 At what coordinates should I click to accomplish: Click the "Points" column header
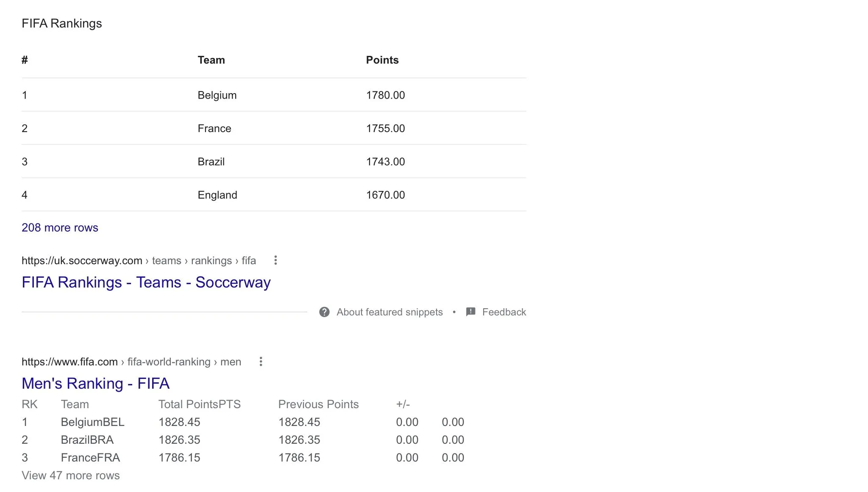(x=382, y=60)
